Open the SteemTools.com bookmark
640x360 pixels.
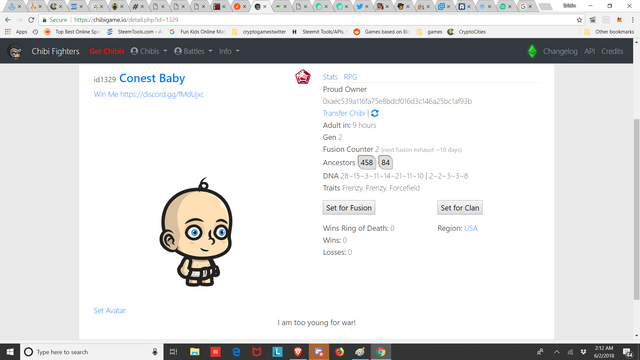(x=135, y=31)
